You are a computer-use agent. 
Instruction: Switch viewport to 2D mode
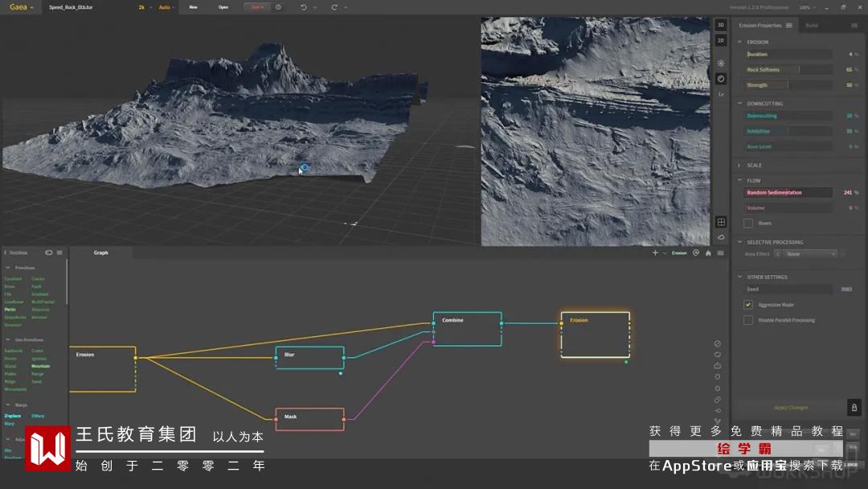(721, 40)
